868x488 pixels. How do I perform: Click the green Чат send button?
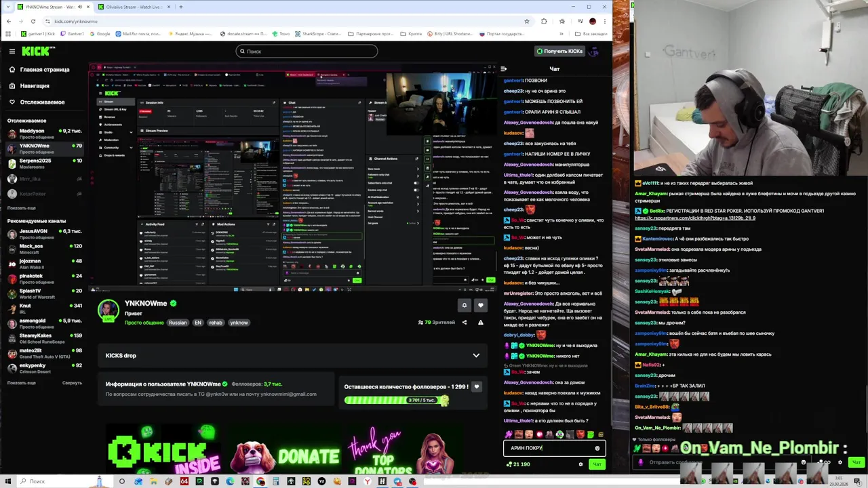pyautogui.click(x=597, y=464)
